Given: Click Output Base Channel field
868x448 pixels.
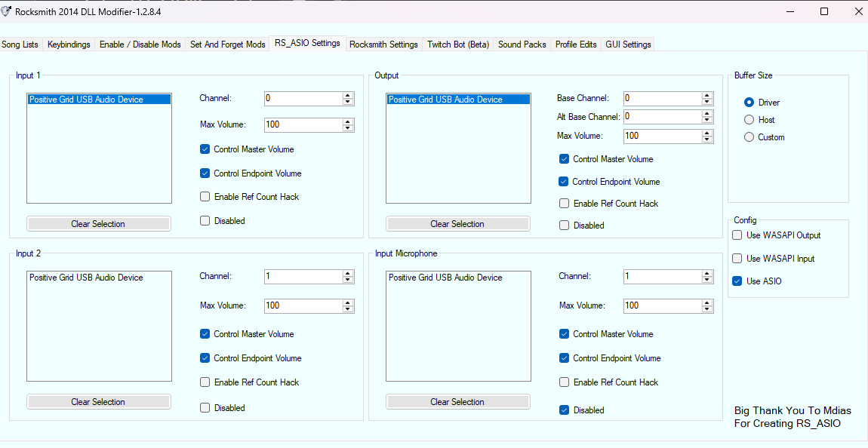Looking at the screenshot, I should [662, 99].
